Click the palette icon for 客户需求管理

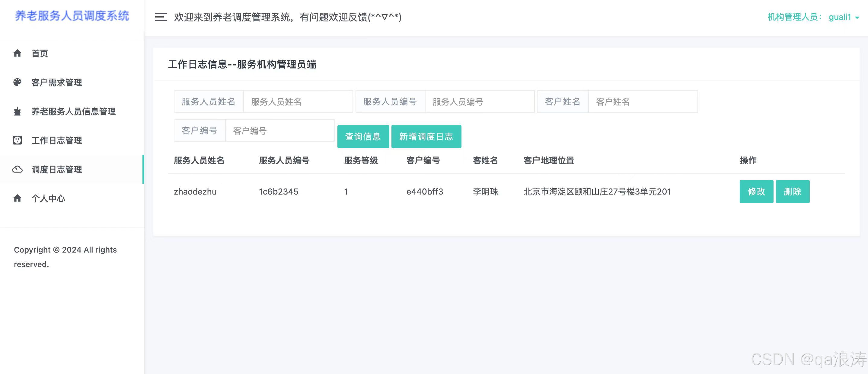[17, 82]
